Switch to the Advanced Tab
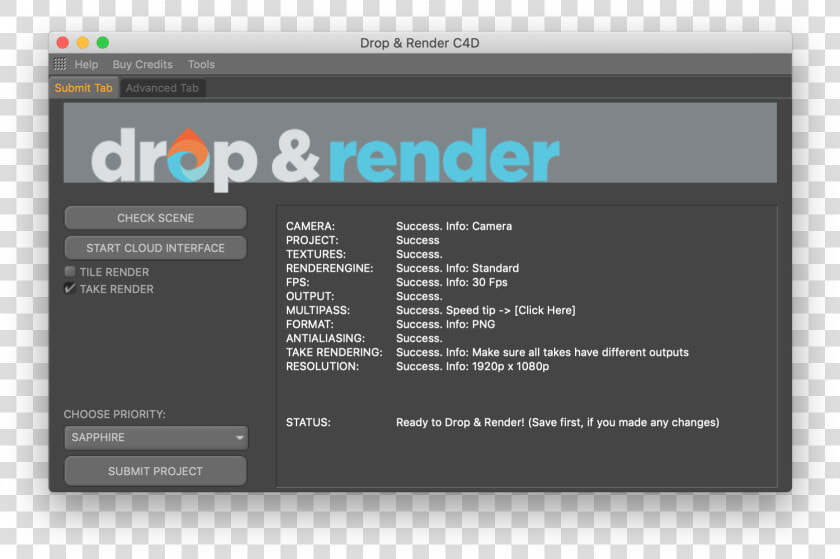 [x=162, y=88]
